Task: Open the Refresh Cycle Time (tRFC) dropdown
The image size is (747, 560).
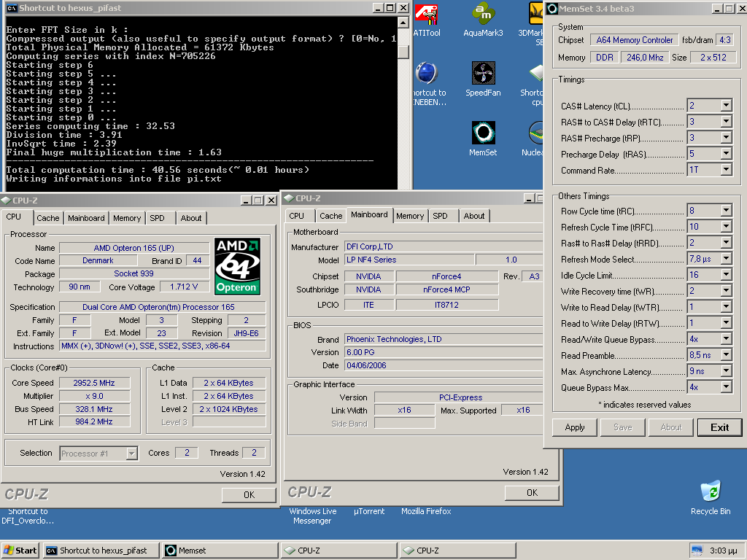Action: coord(726,227)
